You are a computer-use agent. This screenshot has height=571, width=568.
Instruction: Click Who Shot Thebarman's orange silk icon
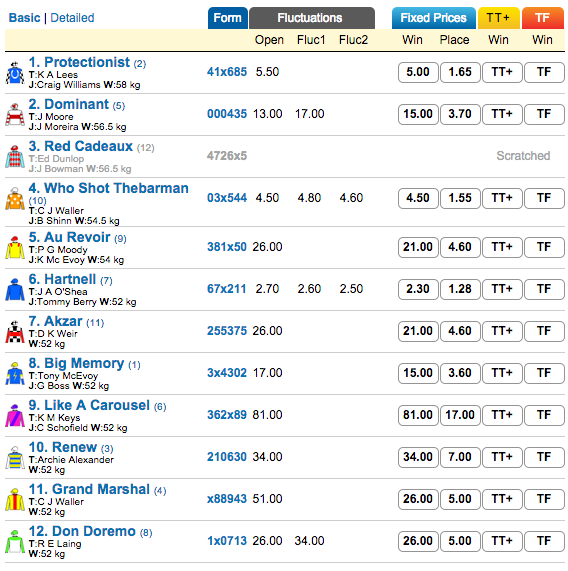[x=15, y=199]
